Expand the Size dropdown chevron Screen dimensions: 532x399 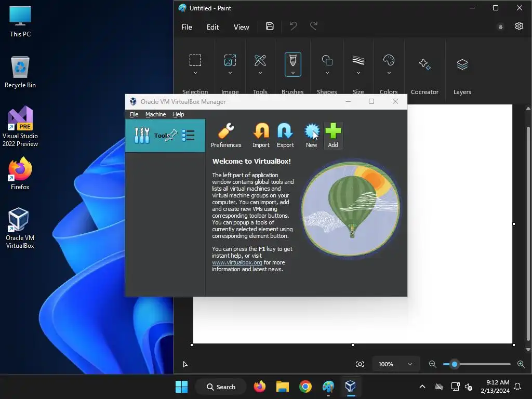(358, 73)
